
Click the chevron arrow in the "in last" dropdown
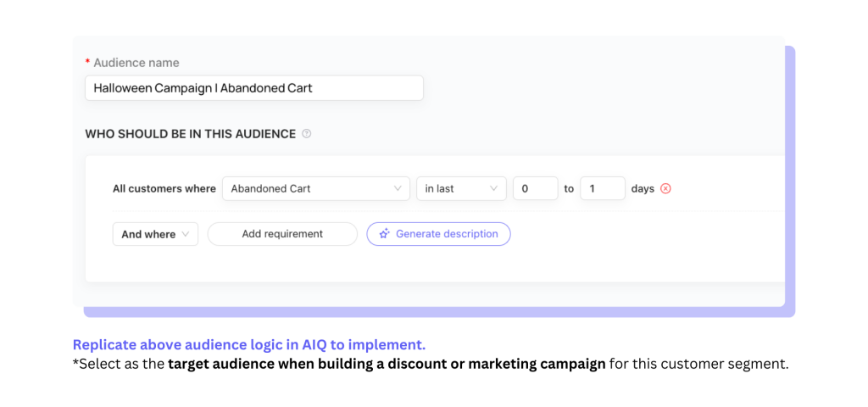click(494, 188)
